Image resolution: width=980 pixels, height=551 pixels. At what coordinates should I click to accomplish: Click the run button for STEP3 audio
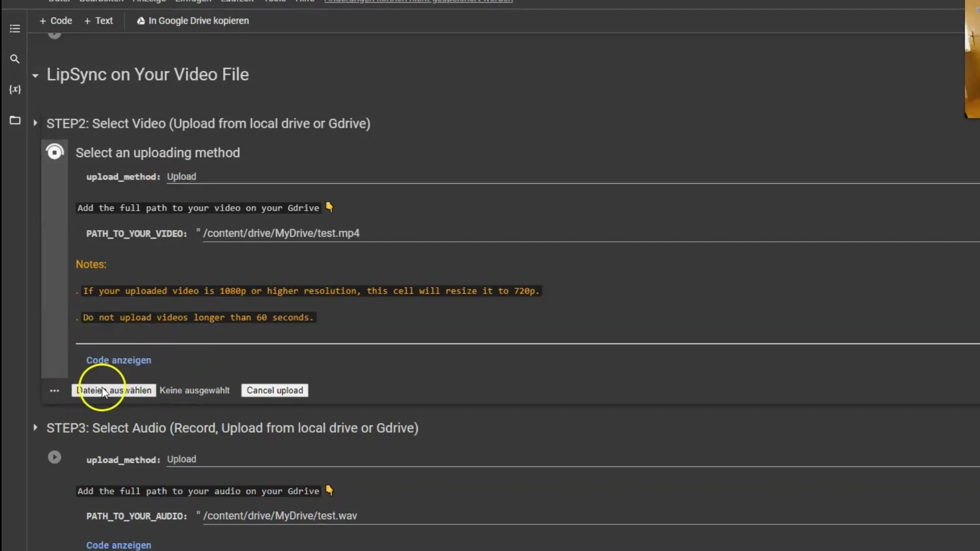(54, 457)
